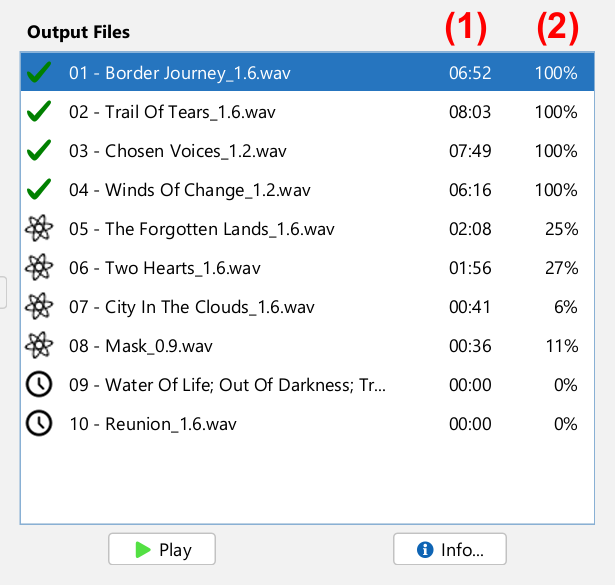The height and width of the screenshot is (585, 615).
Task: Click the processing atom icon beside Two Hearts
Action: [39, 268]
